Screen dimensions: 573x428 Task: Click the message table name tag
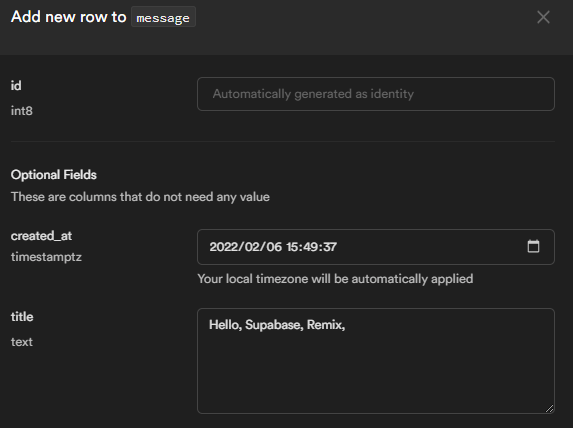[x=163, y=17]
